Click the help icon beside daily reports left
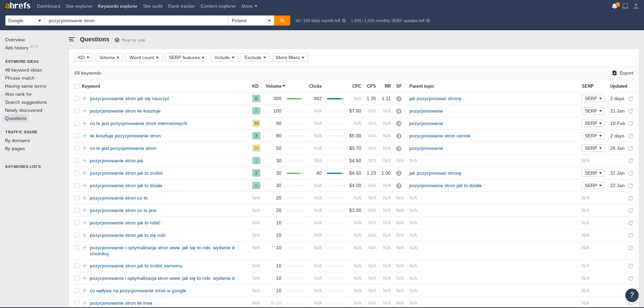Screen dimensions: 644x308 344,20
